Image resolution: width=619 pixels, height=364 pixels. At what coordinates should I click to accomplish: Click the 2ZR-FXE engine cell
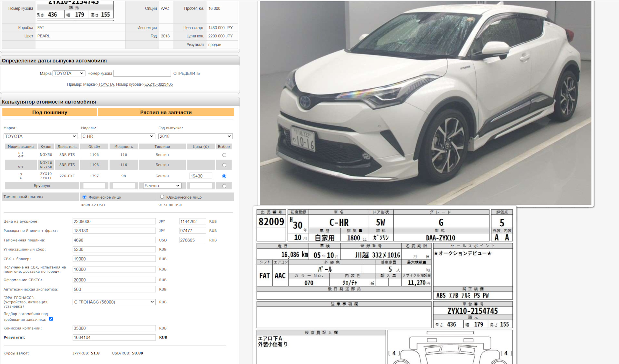pyautogui.click(x=67, y=176)
